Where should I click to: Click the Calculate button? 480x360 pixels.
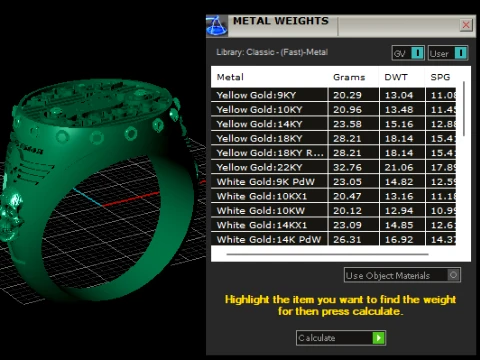[341, 338]
